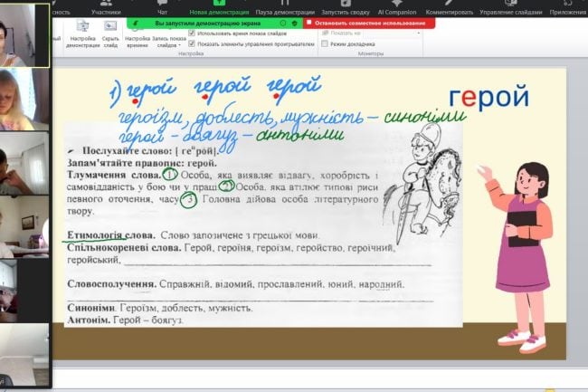The image size is (588, 392).
Task: Click Остановить совместное использование button
Action: coord(366,23)
